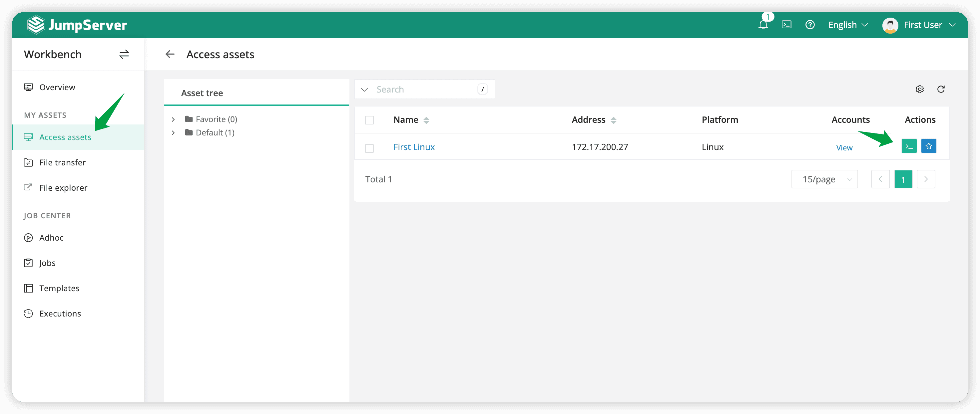Open the notification bell
This screenshot has height=414, width=980.
(x=763, y=25)
